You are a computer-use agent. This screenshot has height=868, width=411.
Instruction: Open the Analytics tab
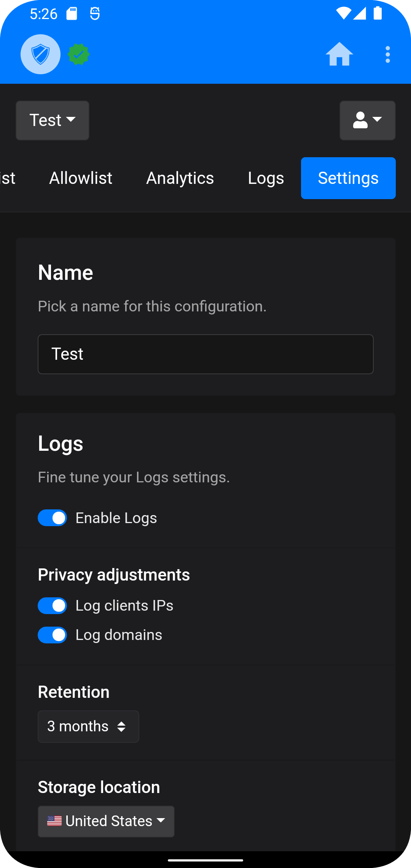(180, 178)
